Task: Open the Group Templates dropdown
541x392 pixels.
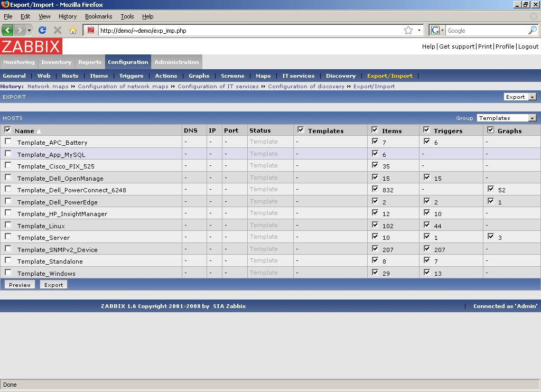Action: pyautogui.click(x=507, y=118)
